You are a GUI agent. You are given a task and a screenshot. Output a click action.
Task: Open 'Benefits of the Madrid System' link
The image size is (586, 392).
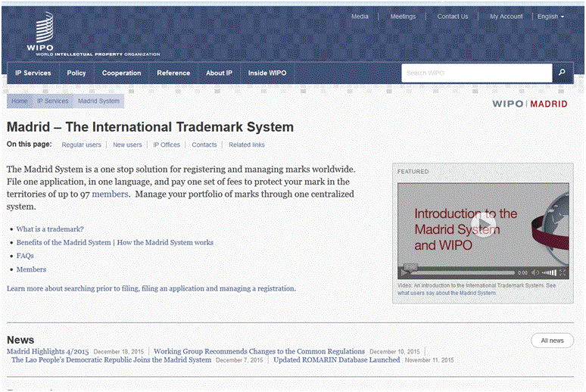coord(64,242)
